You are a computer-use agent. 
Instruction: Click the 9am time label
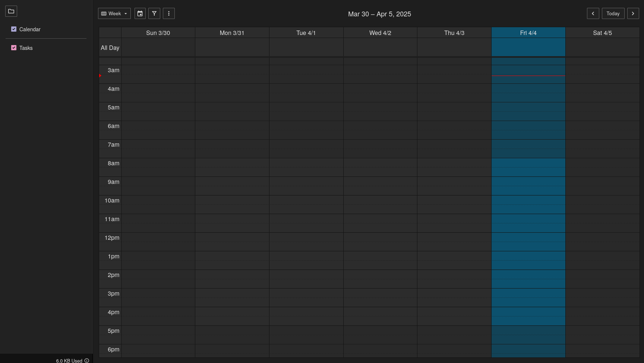(113, 182)
